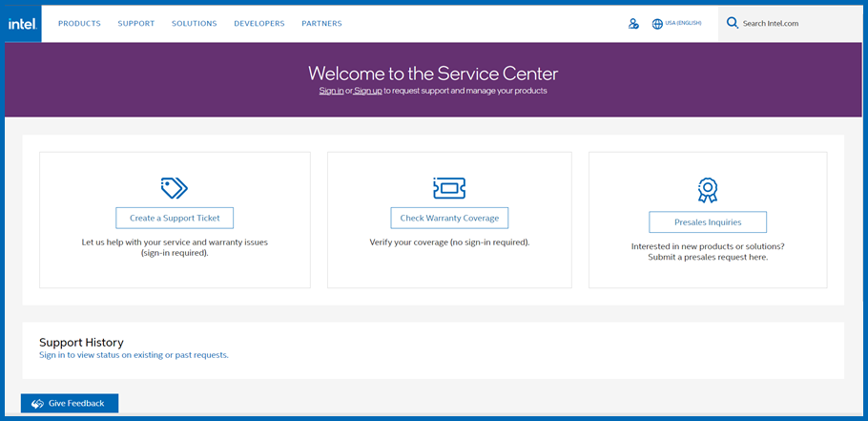The width and height of the screenshot is (868, 421).
Task: Expand the Solutions navigation menu
Action: point(194,24)
